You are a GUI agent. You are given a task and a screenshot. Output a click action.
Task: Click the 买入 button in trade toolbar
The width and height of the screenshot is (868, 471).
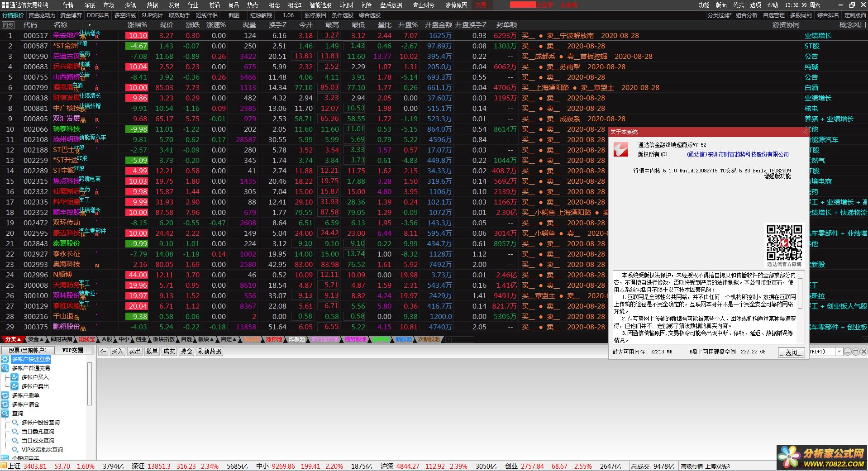[118, 351]
